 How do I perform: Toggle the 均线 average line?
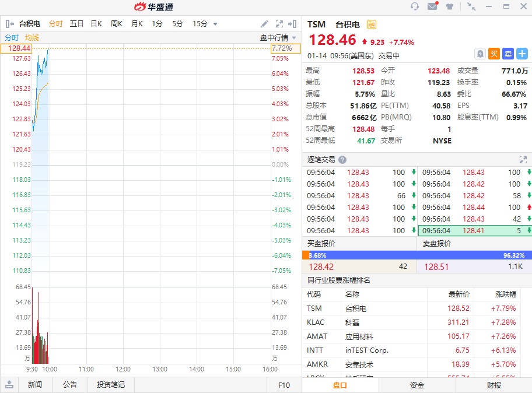32,38
